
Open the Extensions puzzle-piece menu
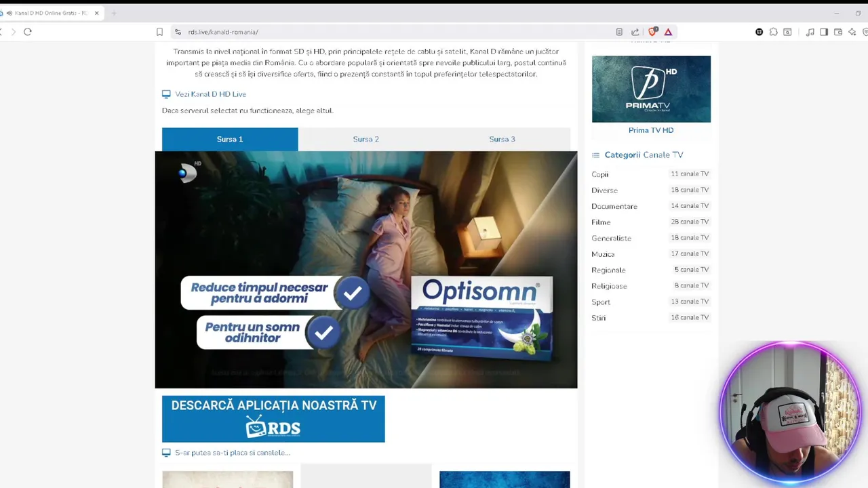[x=773, y=32]
